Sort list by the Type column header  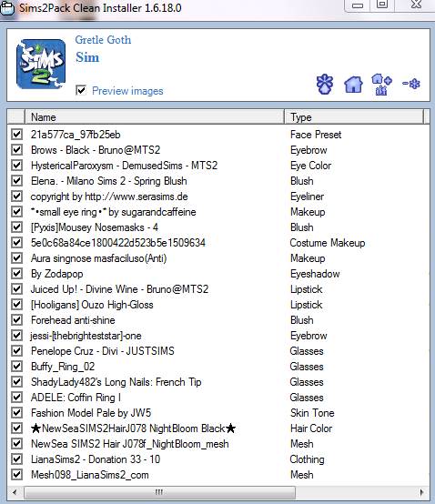(354, 117)
